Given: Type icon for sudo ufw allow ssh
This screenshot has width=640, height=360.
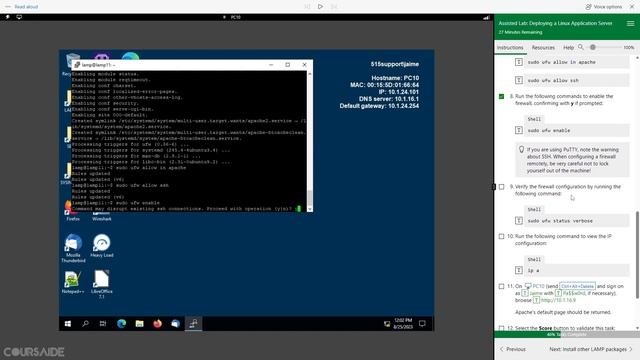Looking at the screenshot, I should 519,80.
